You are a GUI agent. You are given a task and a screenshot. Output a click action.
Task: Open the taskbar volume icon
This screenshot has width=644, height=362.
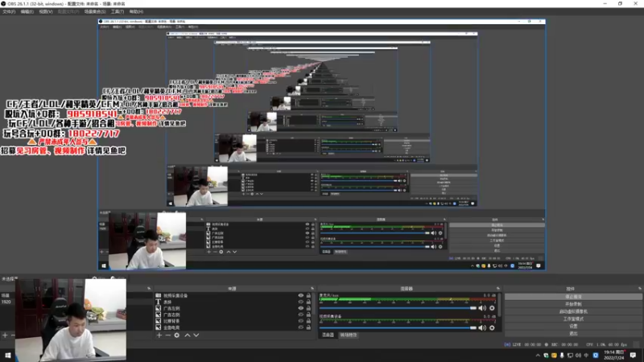(x=578, y=356)
